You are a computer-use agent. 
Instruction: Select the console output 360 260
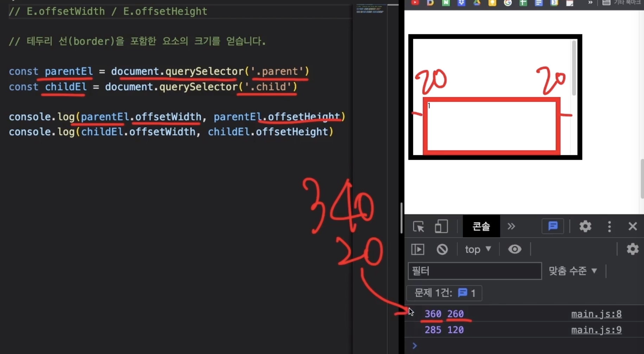pos(444,314)
